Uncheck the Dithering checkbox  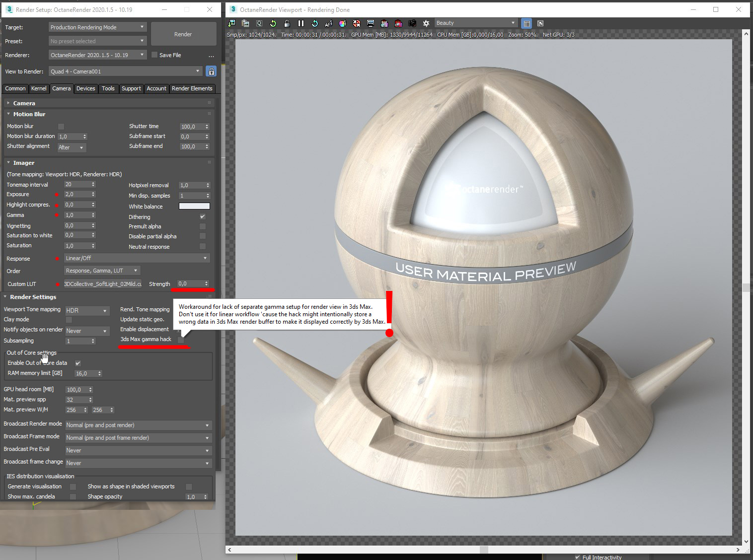click(x=203, y=217)
